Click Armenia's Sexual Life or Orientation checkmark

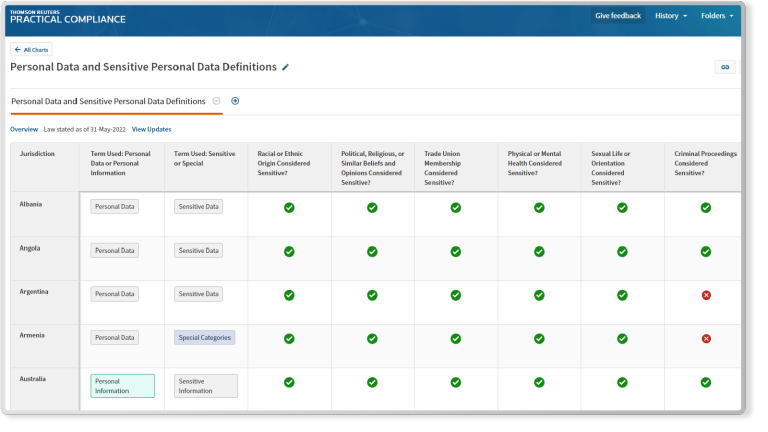622,338
